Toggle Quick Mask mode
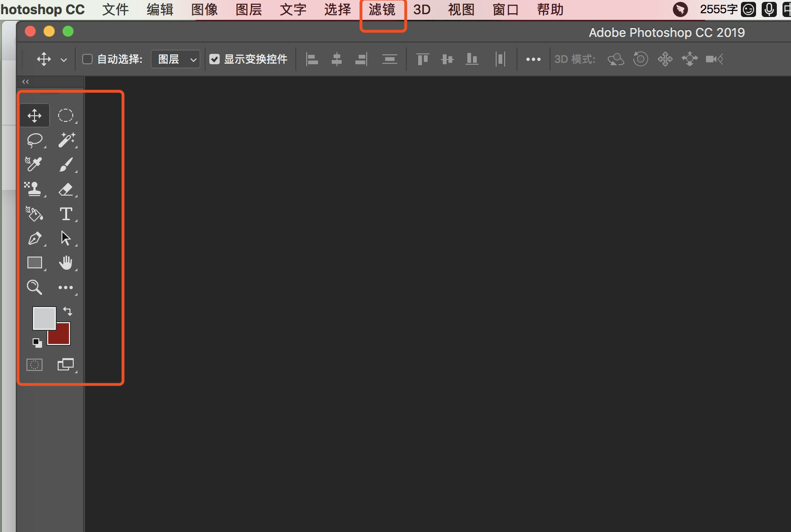Image resolution: width=791 pixels, height=532 pixels. click(x=34, y=365)
